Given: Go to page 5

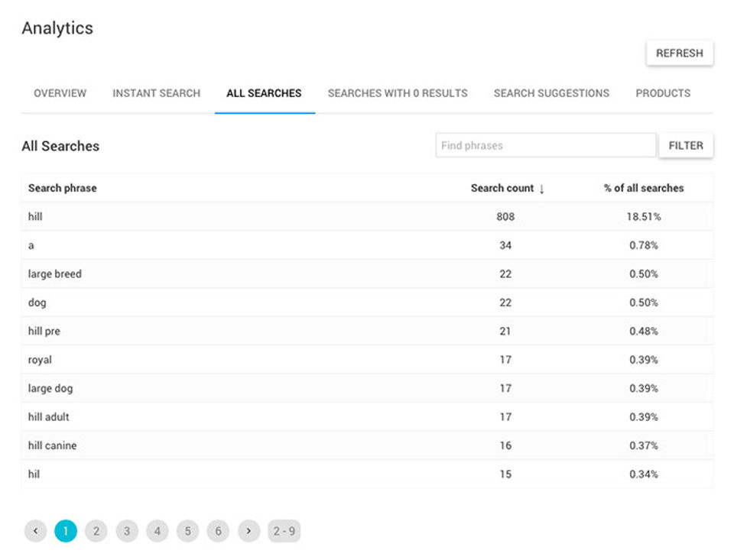Looking at the screenshot, I should click(x=188, y=531).
